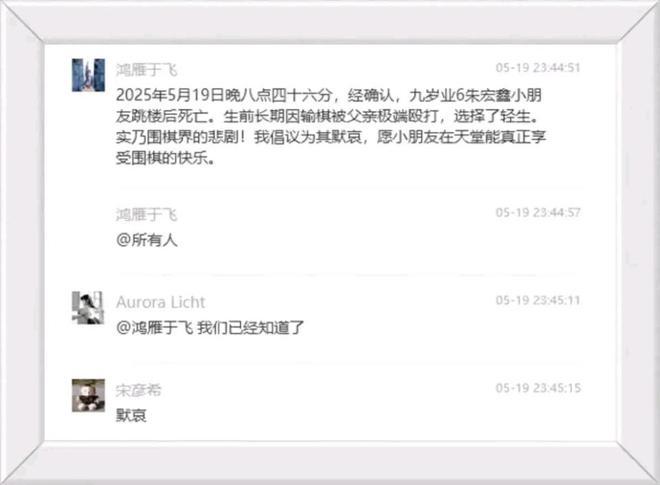Click the last line 受围棋的快乐
This screenshot has width=660, height=485.
[165, 158]
